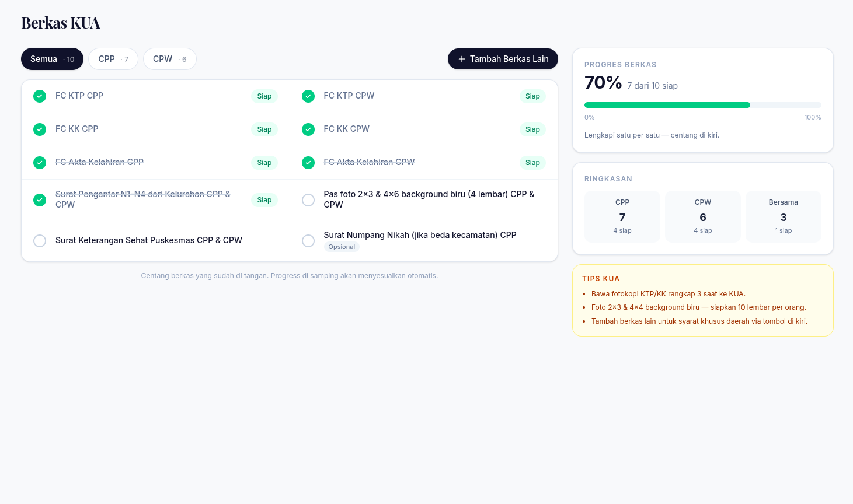
Task: Click the plus icon on Tambah Berkas Lain
Action: (462, 59)
